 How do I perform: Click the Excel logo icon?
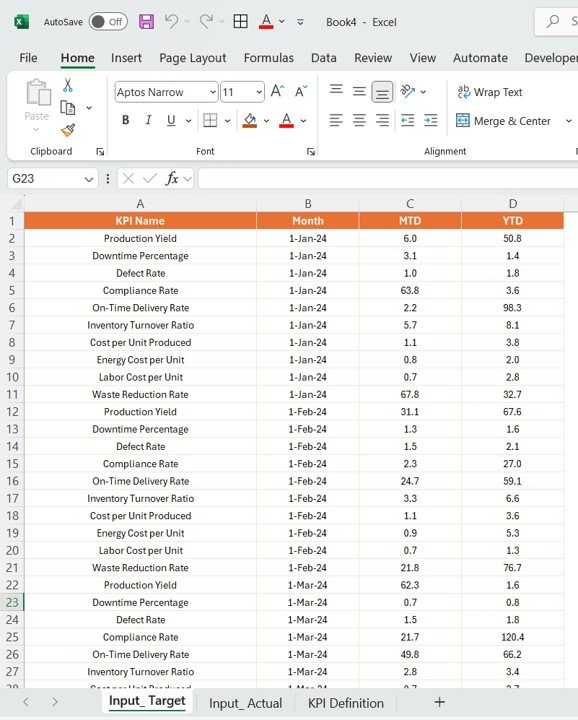pyautogui.click(x=21, y=22)
